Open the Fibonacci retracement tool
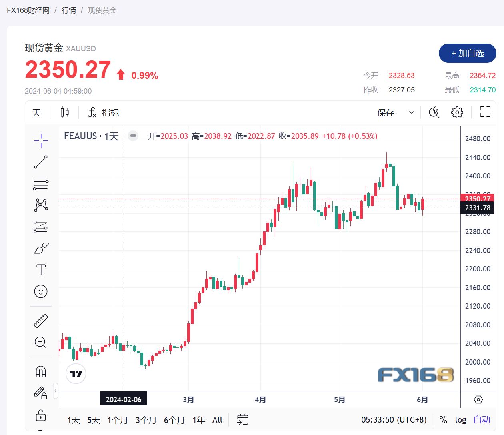Viewport: 504px width, 435px height. coord(41,184)
